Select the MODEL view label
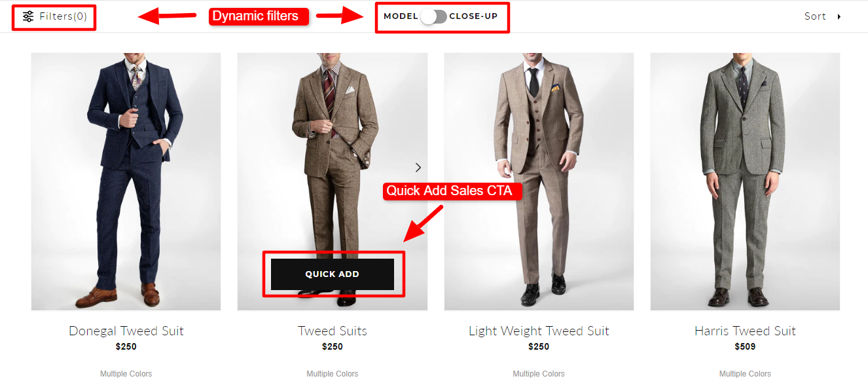The width and height of the screenshot is (868, 387). pos(401,16)
